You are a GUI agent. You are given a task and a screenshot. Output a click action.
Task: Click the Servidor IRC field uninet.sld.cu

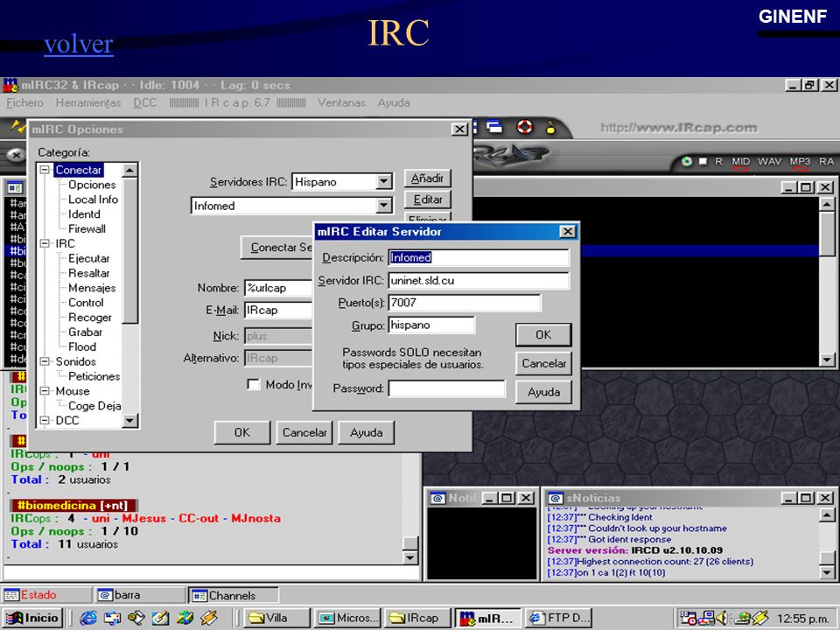tap(479, 280)
